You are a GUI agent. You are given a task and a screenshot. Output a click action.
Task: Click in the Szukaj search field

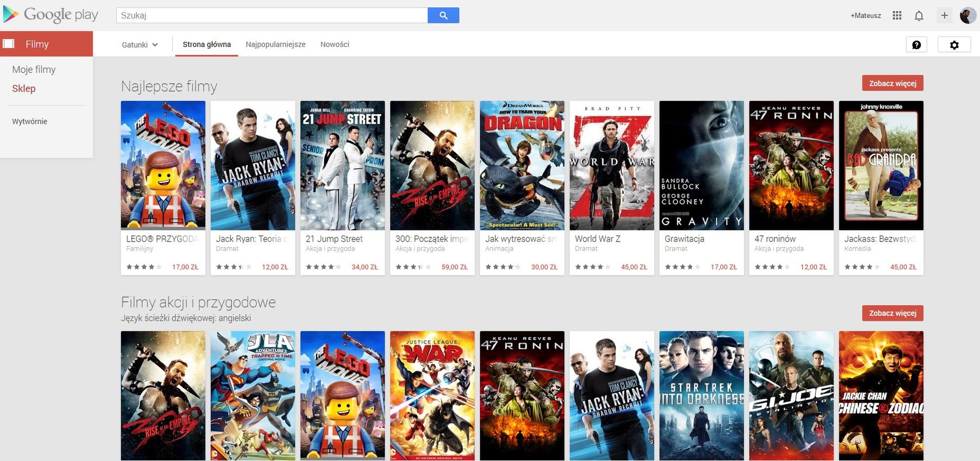[x=272, y=15]
